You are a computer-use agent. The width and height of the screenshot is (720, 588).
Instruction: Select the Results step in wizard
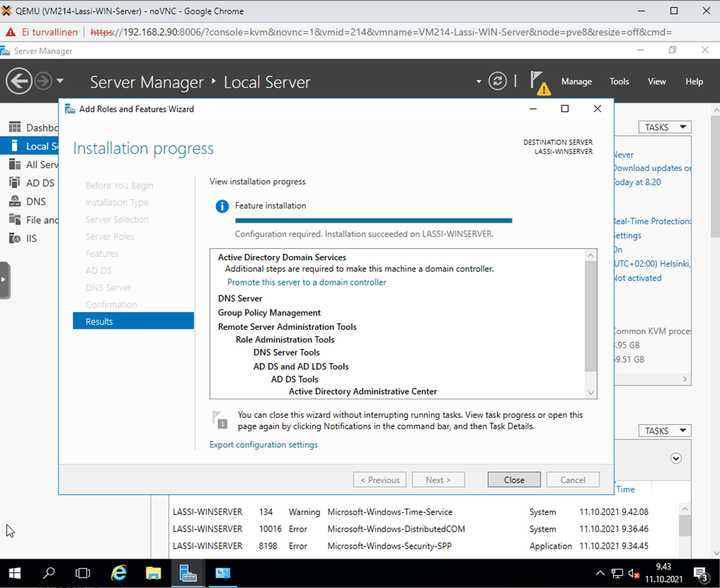[133, 321]
